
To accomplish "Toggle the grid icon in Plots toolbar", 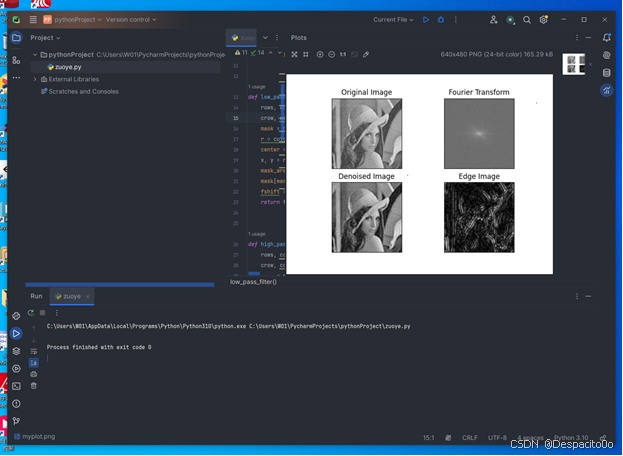I will pos(306,54).
